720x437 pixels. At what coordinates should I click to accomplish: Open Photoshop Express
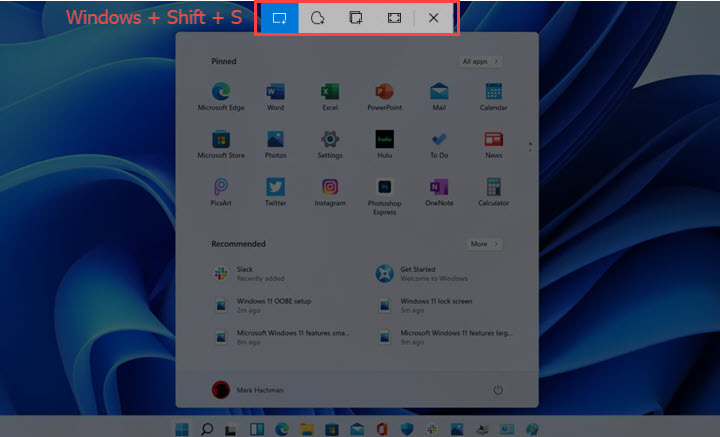click(x=385, y=197)
